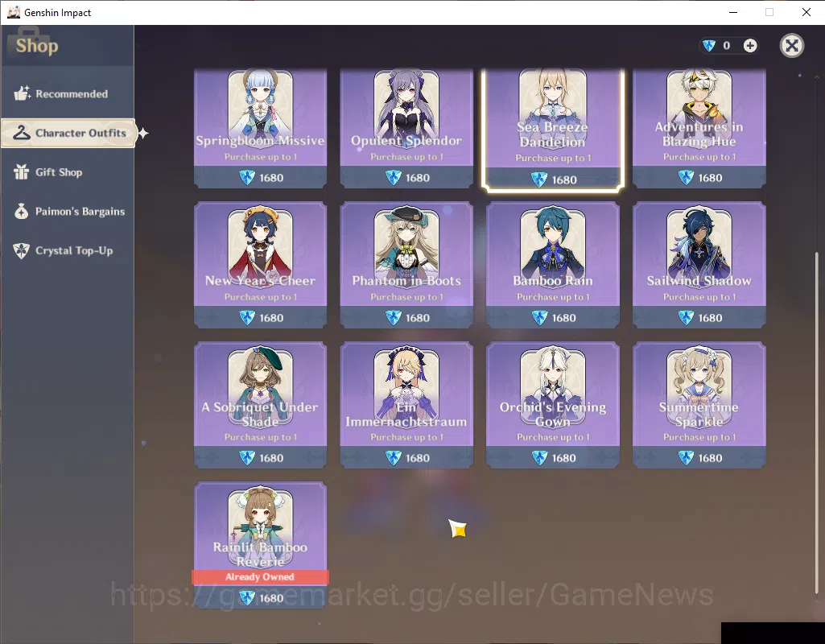Click the 1680 price of Opulent Splendor

(418, 178)
